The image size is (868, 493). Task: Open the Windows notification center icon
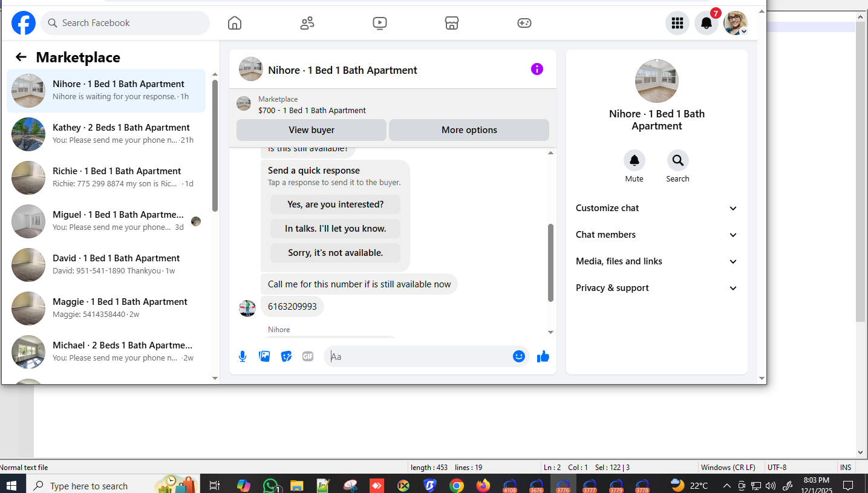tap(848, 485)
